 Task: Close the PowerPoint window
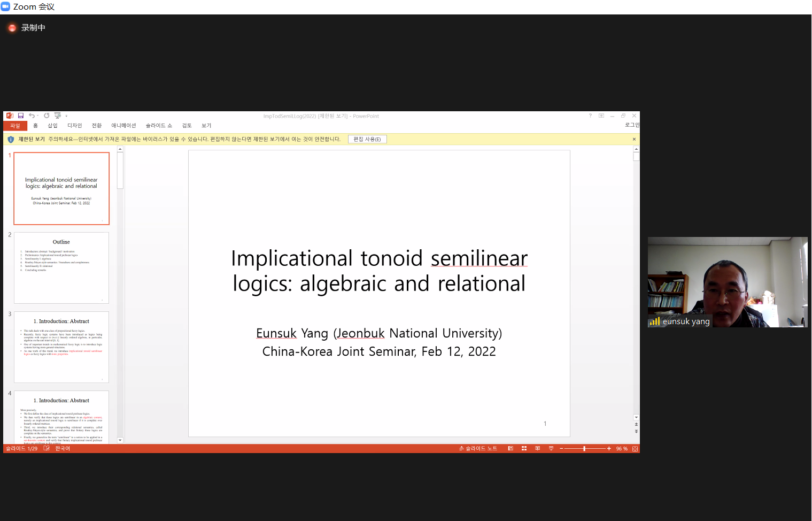point(635,116)
